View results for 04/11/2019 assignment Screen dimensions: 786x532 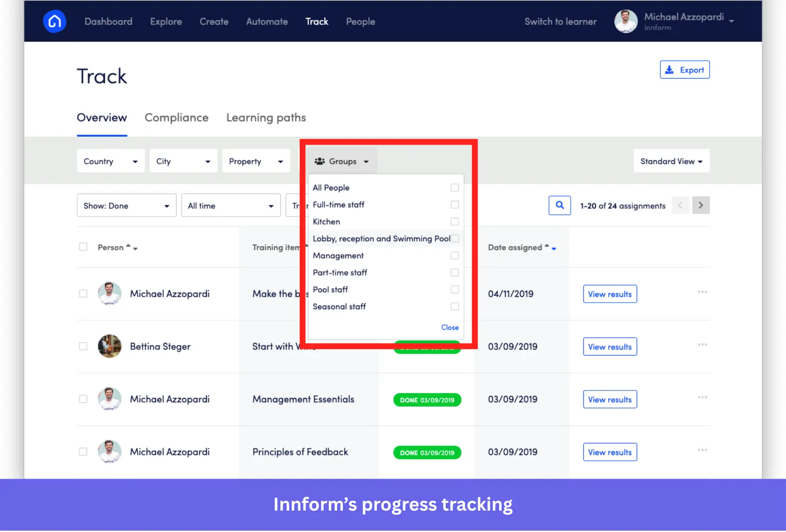(610, 294)
